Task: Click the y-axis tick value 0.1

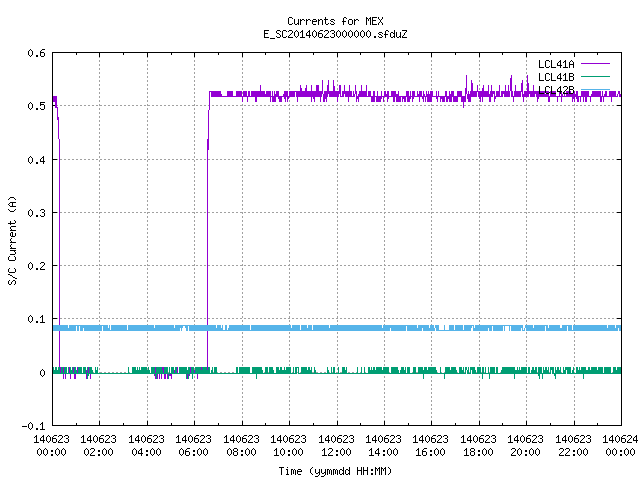Action: click(x=36, y=319)
